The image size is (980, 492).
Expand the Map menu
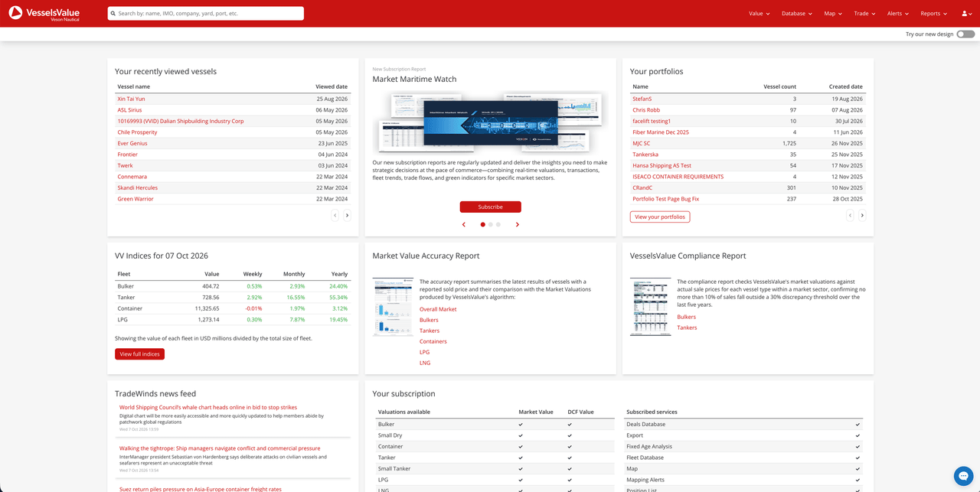833,13
